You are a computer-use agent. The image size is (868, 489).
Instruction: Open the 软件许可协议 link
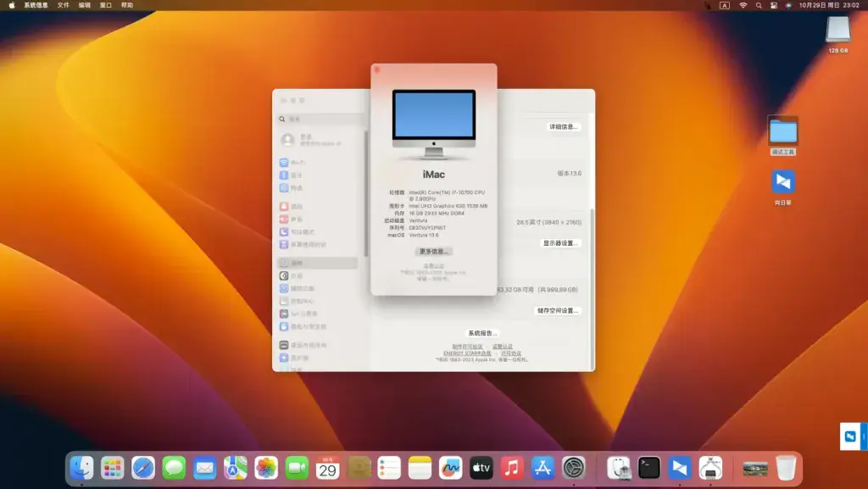click(x=467, y=347)
